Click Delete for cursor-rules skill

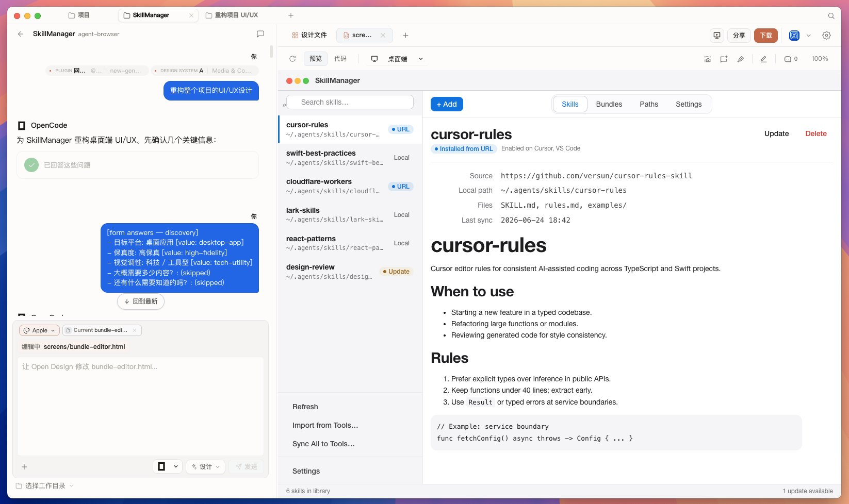point(816,133)
